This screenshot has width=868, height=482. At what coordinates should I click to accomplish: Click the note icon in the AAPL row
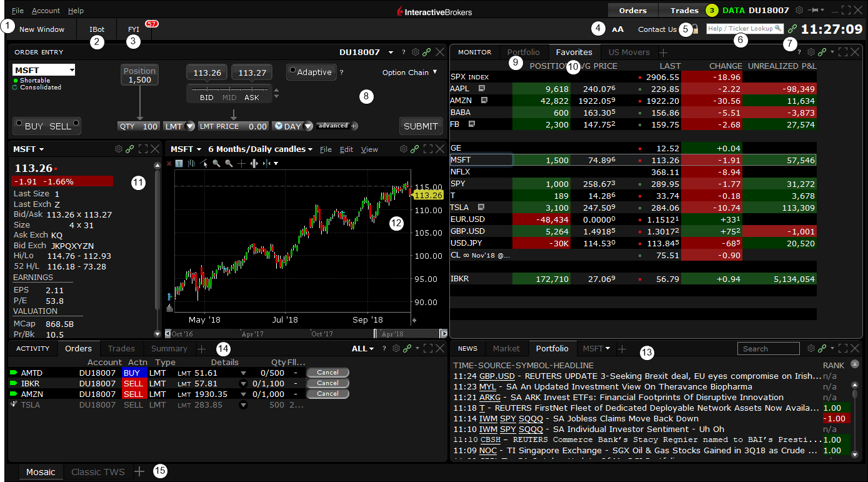(482, 89)
